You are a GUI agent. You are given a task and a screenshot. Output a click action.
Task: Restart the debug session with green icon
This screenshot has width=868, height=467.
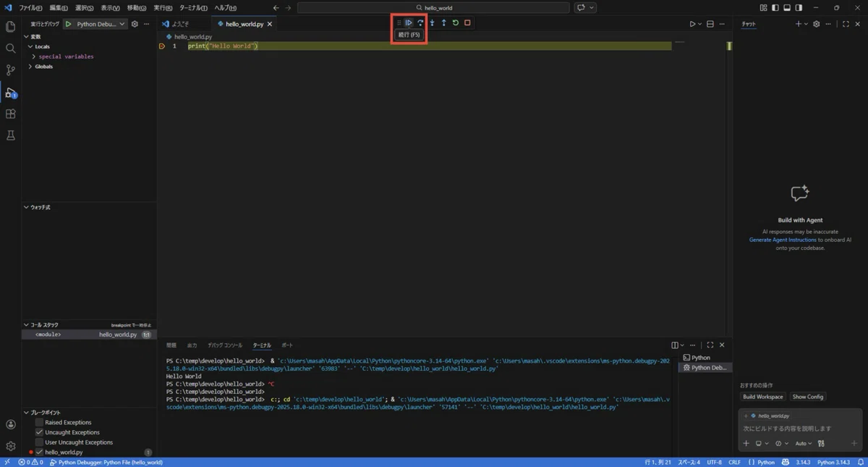[456, 23]
